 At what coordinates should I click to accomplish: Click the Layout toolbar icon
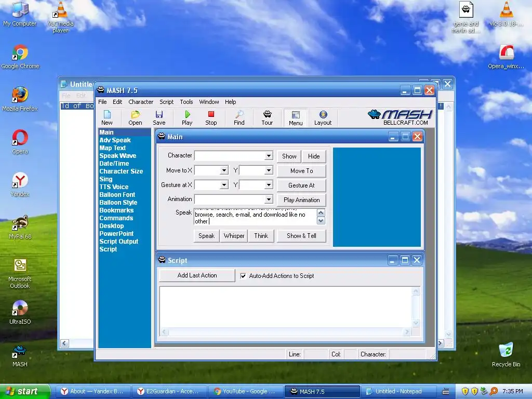point(323,117)
